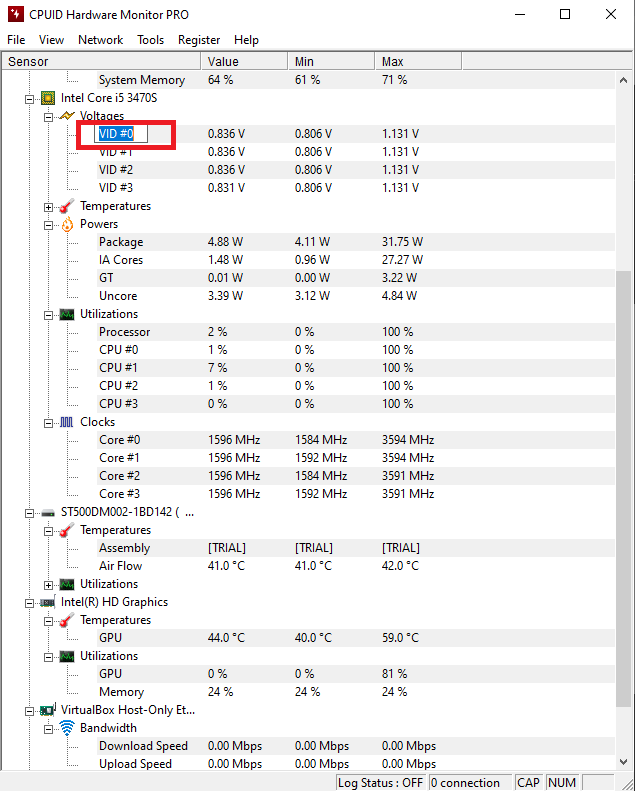Select the Package power row
635x791 pixels.
pos(356,242)
